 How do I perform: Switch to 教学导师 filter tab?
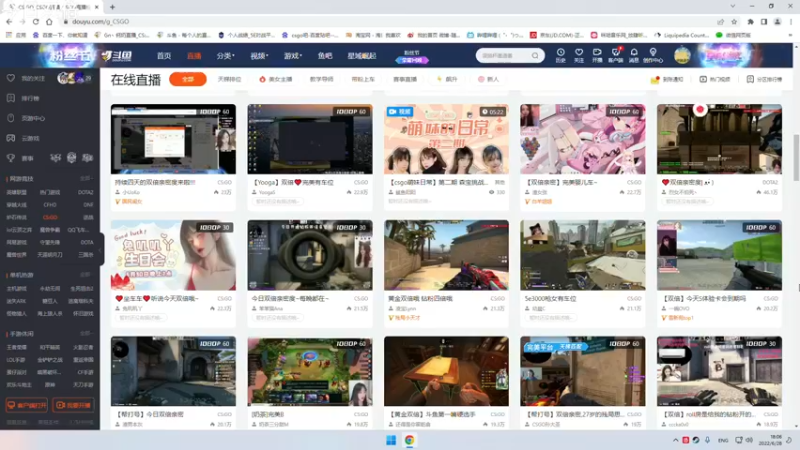321,79
